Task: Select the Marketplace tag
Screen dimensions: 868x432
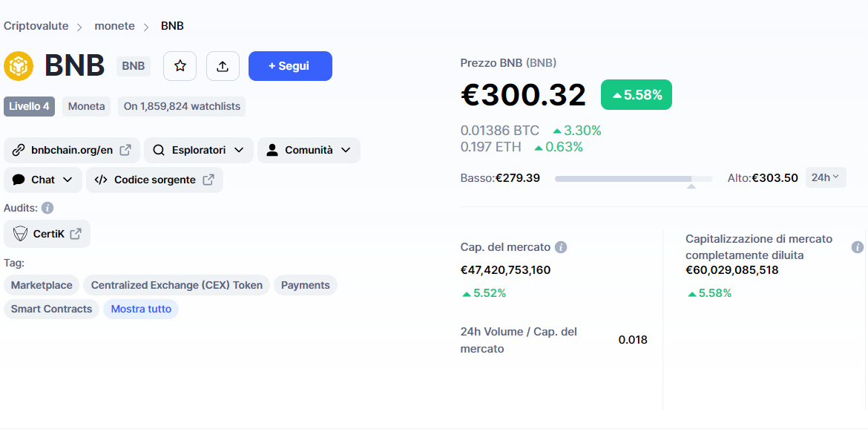Action: (x=42, y=285)
